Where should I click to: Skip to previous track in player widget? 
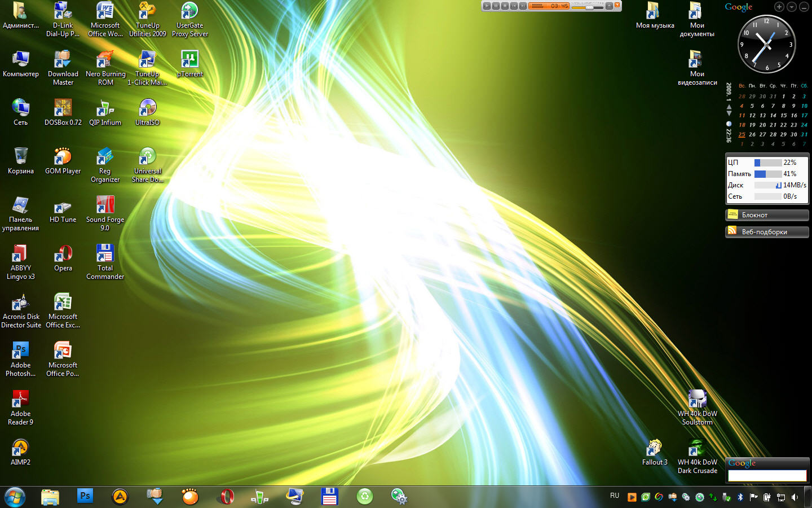514,6
